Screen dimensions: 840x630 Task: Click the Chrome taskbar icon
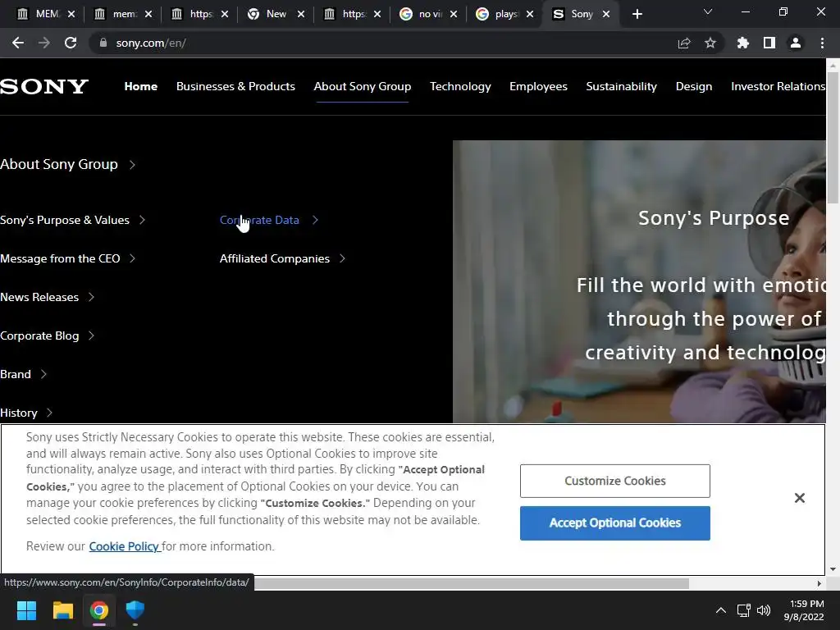pyautogui.click(x=99, y=610)
